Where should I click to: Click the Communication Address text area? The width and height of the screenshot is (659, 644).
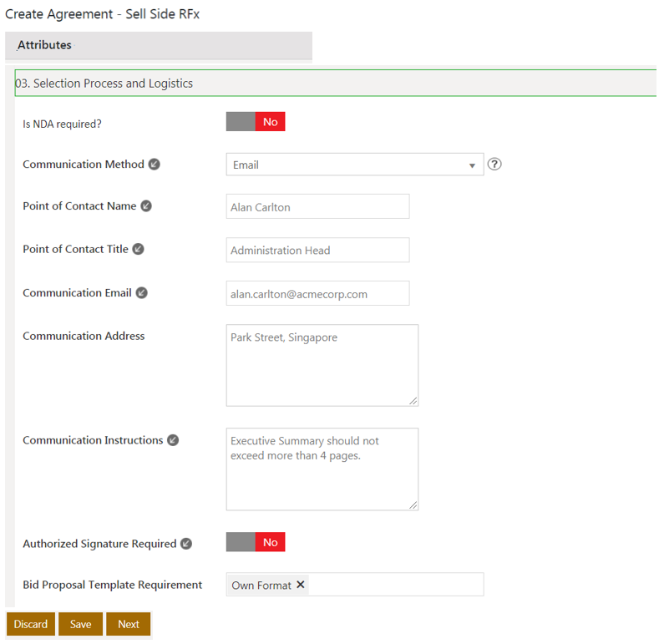click(322, 365)
